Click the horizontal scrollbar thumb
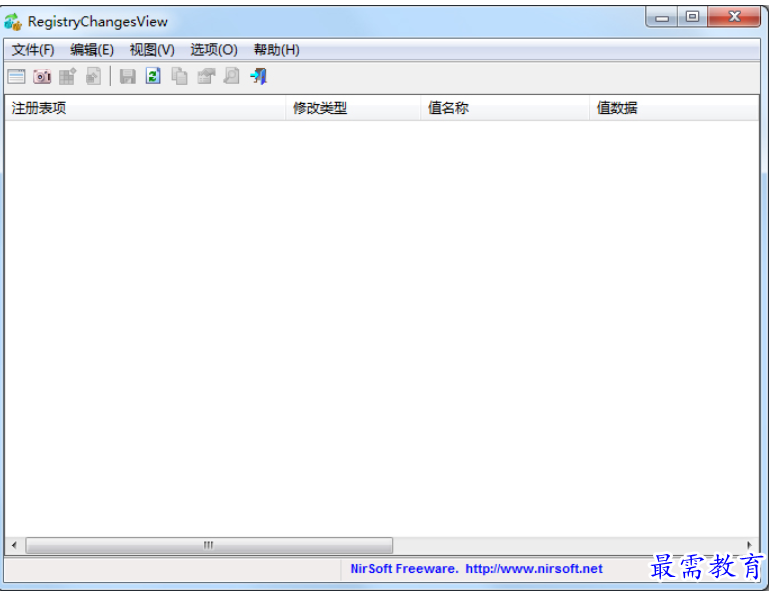The width and height of the screenshot is (772, 598). 209,545
